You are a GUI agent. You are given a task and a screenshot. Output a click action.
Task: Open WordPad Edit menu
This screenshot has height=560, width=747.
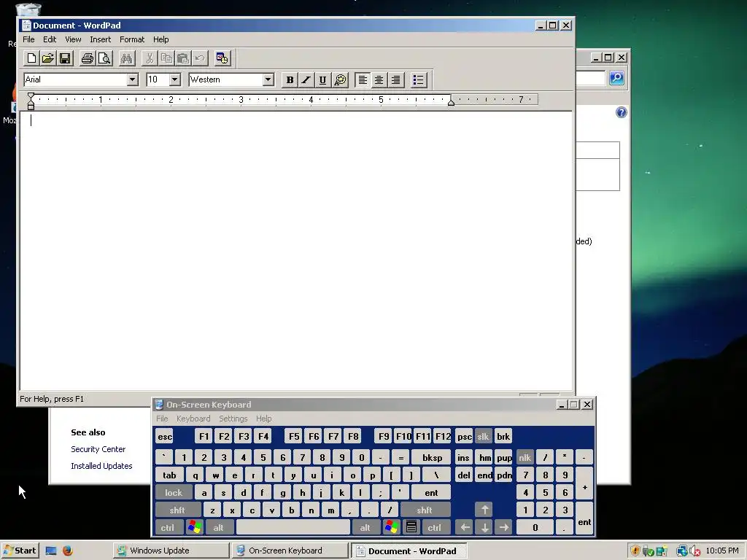coord(50,39)
